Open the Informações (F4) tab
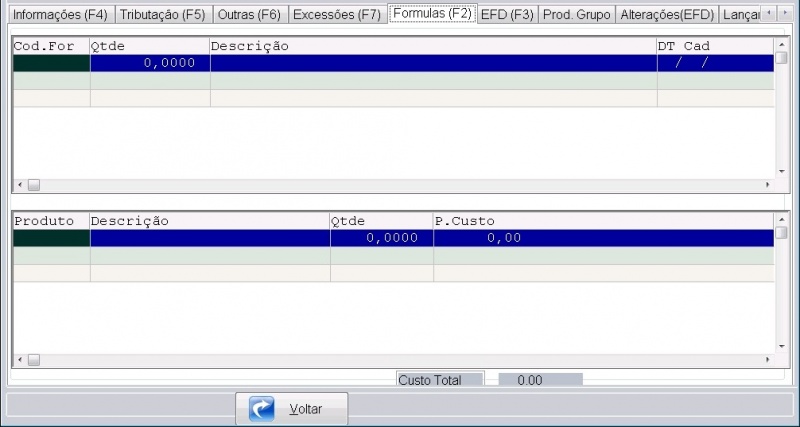Image resolution: width=800 pixels, height=427 pixels. point(59,15)
